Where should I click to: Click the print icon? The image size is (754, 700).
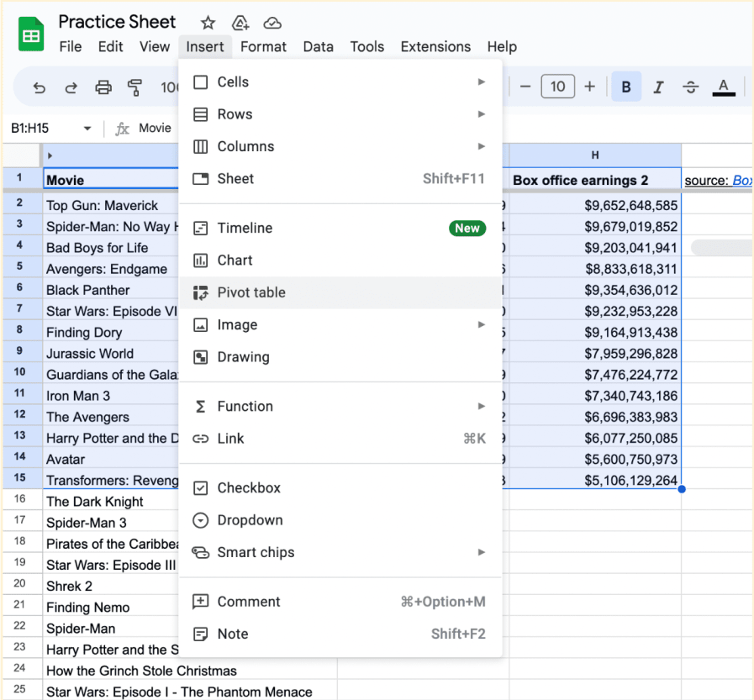[103, 87]
